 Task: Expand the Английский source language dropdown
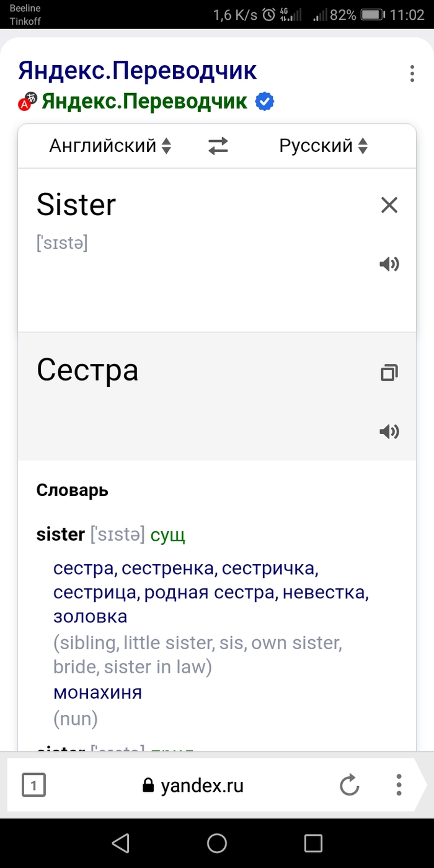[110, 146]
